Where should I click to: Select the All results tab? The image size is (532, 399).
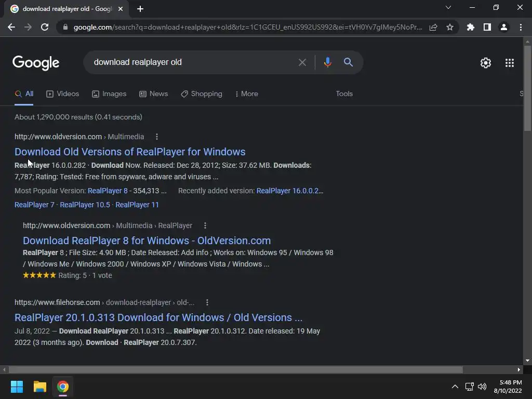pyautogui.click(x=24, y=94)
